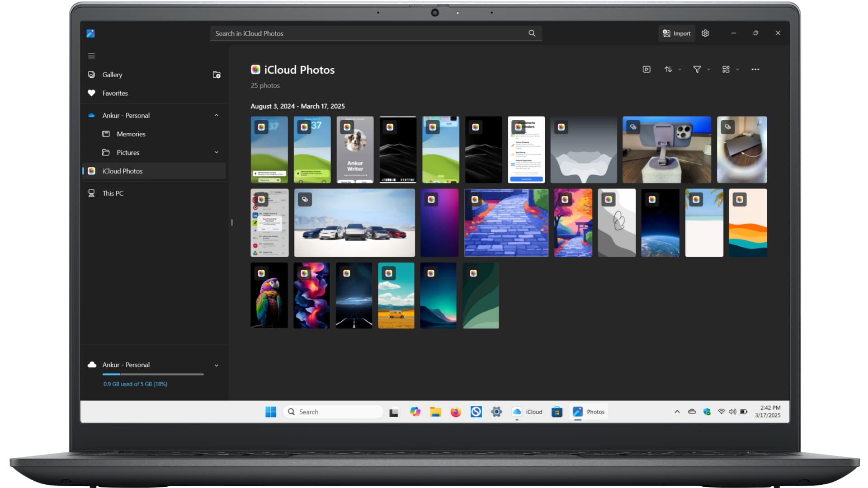Screen dimensions: 868x488
Task: Click the volume speaker tray icon
Action: pyautogui.click(x=732, y=412)
